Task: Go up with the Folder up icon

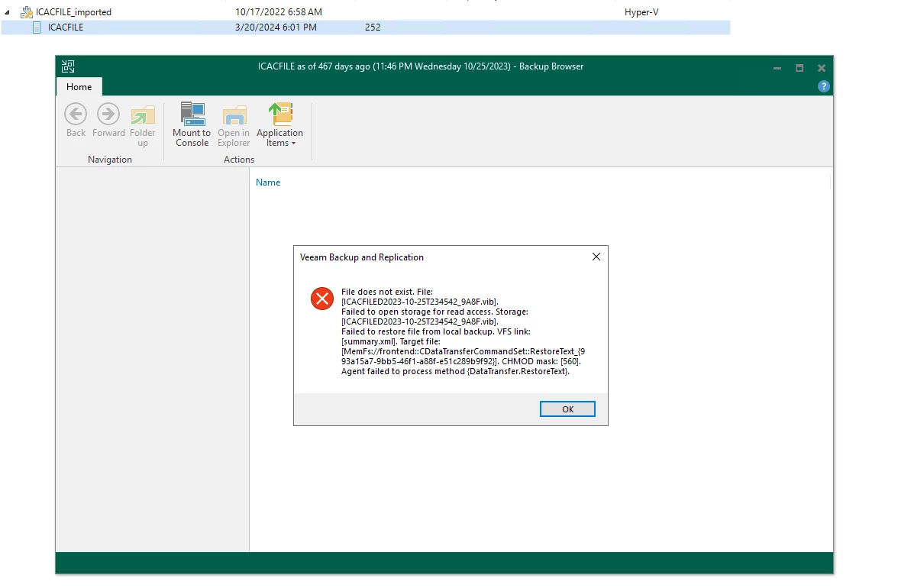Action: pos(143,115)
